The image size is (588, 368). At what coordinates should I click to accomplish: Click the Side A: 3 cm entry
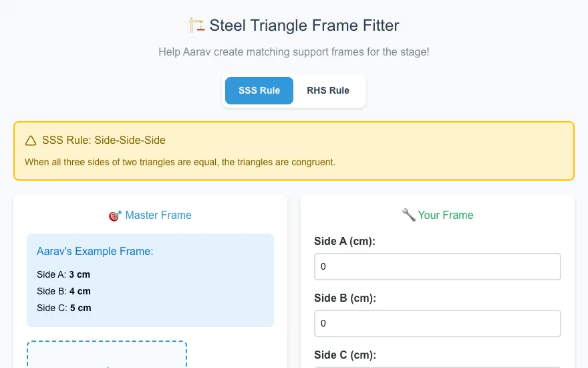point(63,274)
